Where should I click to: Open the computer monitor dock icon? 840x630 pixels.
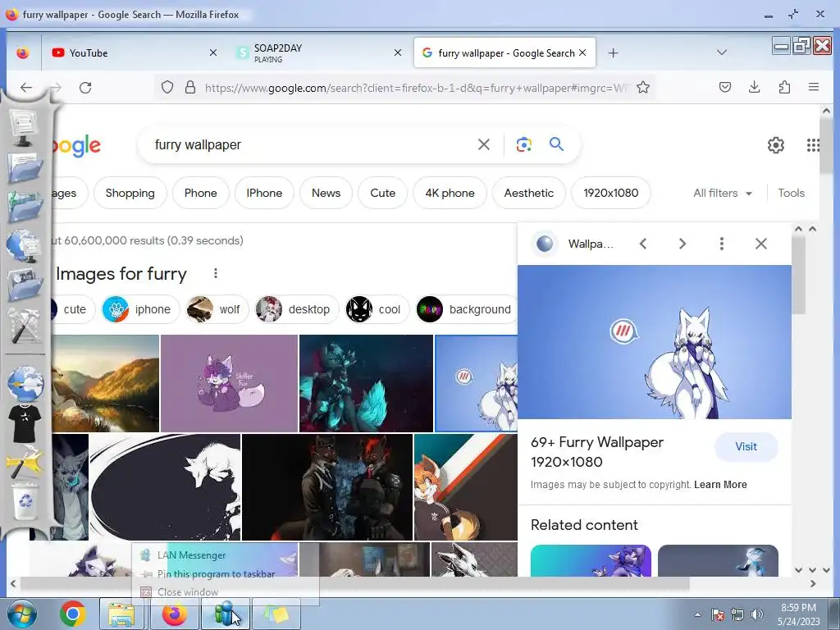coord(24,127)
